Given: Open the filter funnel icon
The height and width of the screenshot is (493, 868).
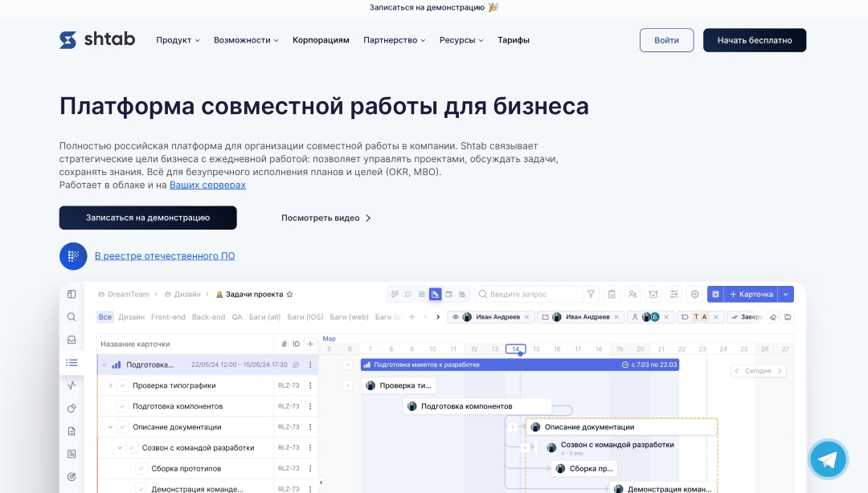Looking at the screenshot, I should pos(592,295).
